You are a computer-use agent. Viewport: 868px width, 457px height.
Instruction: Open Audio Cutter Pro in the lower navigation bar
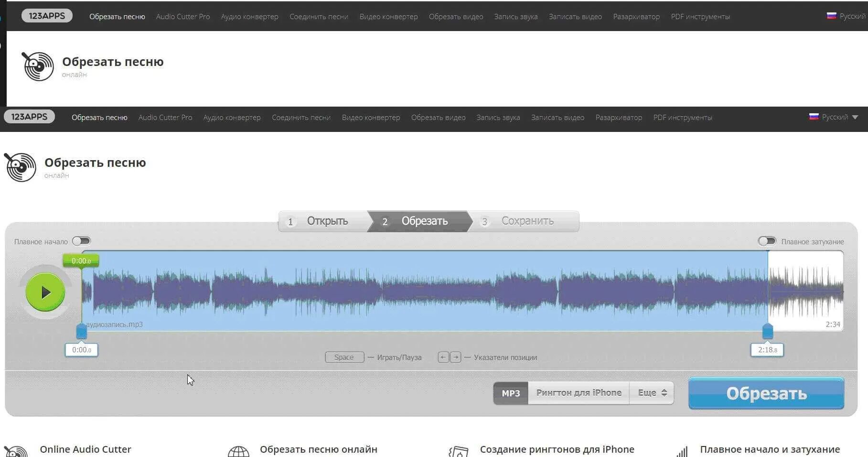tap(165, 117)
